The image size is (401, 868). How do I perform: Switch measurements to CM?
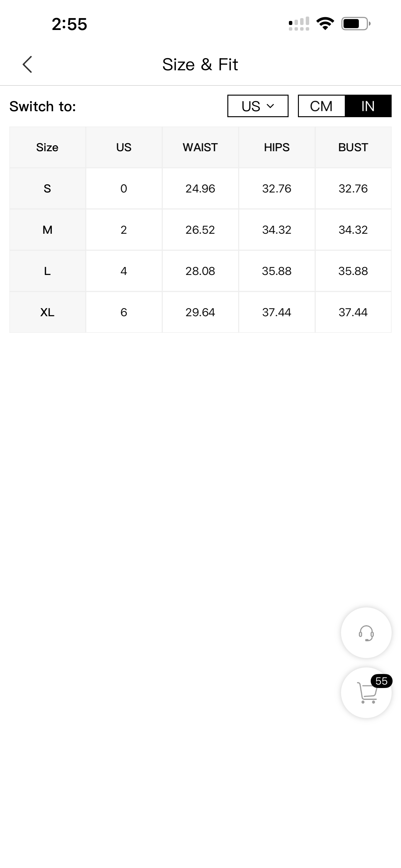point(322,106)
